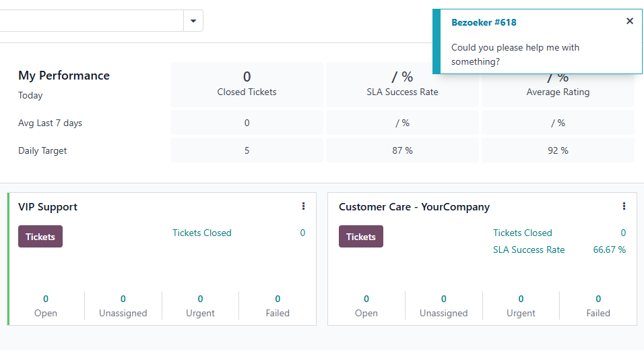View Unassigned tickets in VIP Support
The width and height of the screenshot is (644, 350).
click(123, 305)
